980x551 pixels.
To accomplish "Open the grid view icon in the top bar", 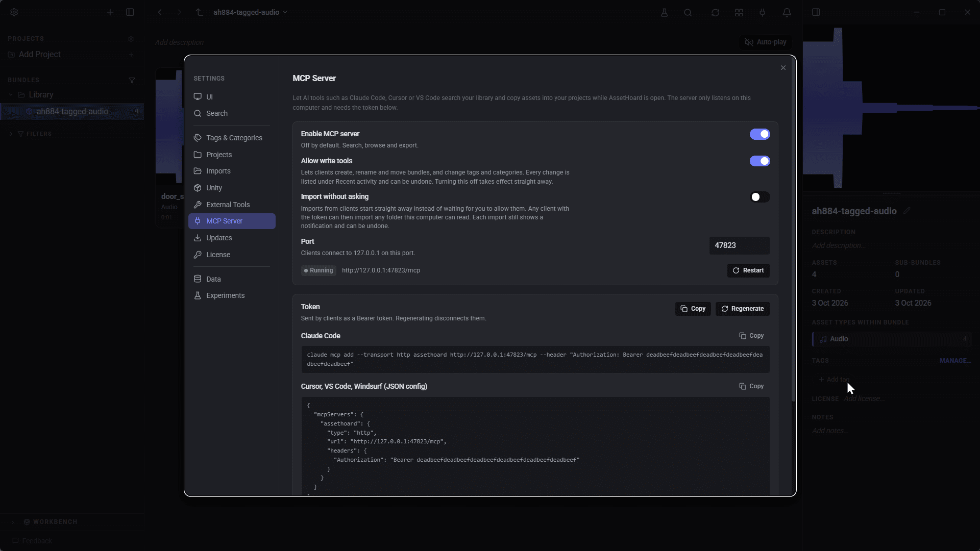I will click(x=739, y=12).
